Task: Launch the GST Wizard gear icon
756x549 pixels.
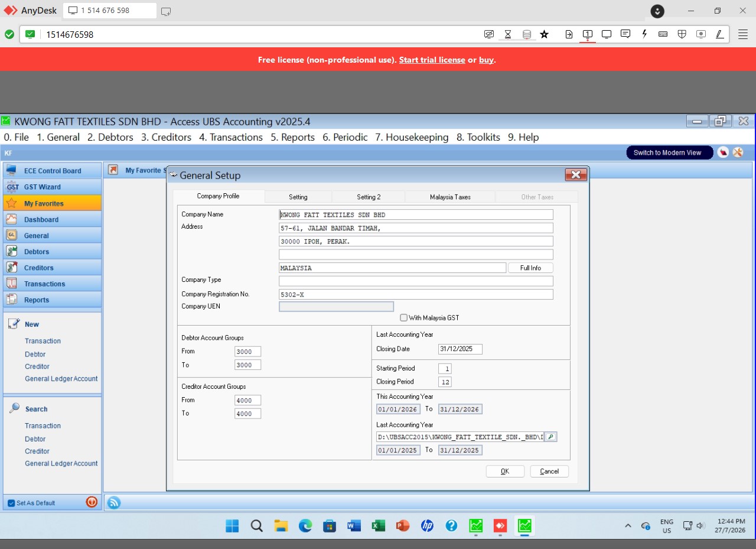Action: click(12, 187)
